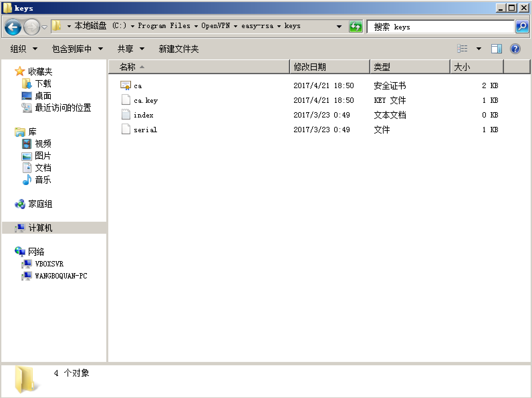
Task: Open the 共享 menu
Action: (x=130, y=49)
